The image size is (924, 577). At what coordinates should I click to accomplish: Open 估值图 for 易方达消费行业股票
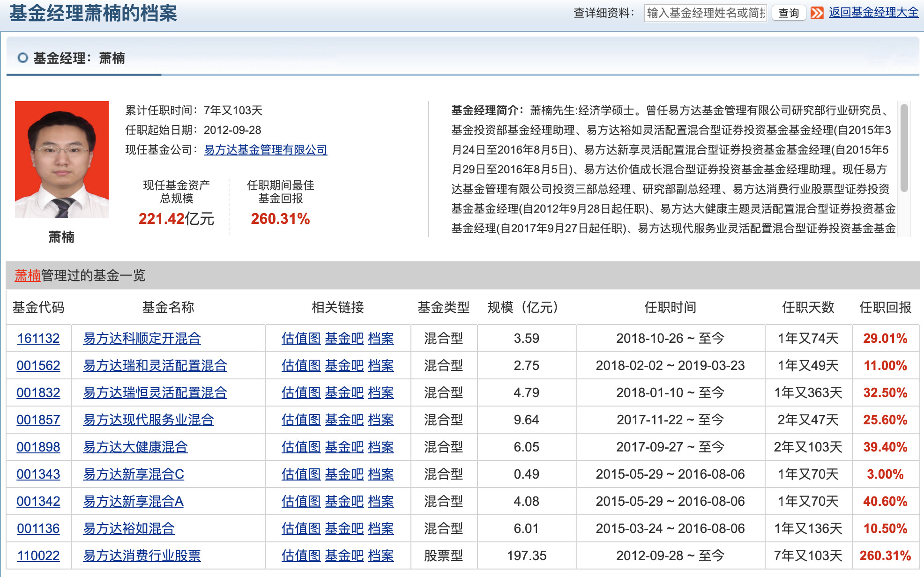[x=300, y=555]
